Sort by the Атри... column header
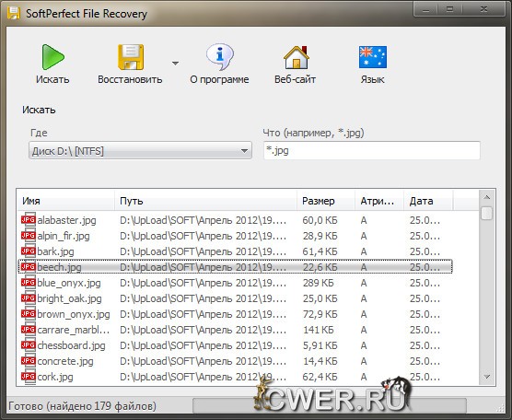Image resolution: width=512 pixels, height=420 pixels. [x=379, y=201]
